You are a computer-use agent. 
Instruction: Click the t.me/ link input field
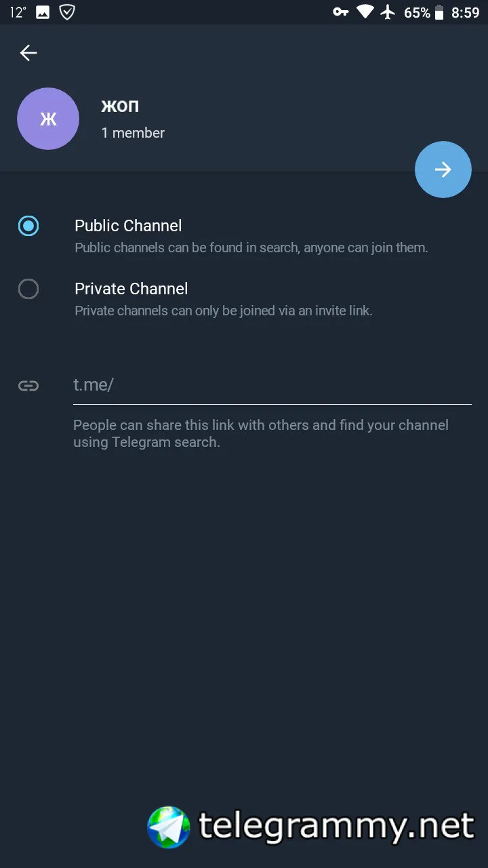point(271,385)
